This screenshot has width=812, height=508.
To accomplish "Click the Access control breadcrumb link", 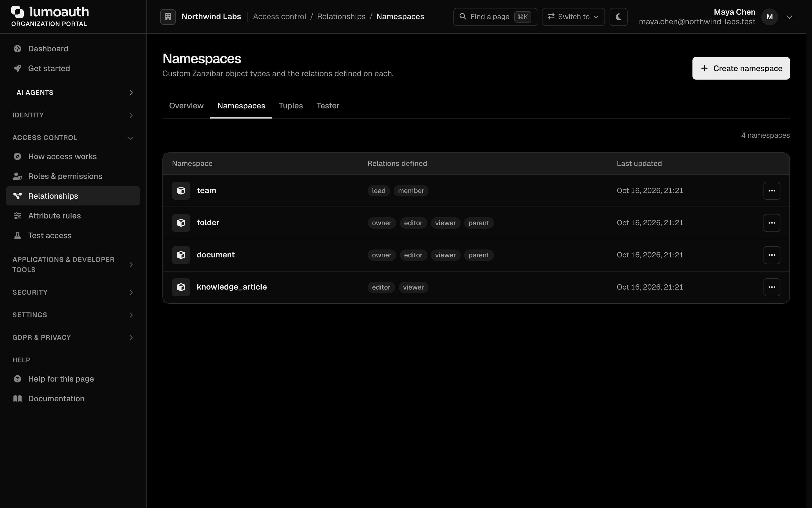I will [279, 16].
